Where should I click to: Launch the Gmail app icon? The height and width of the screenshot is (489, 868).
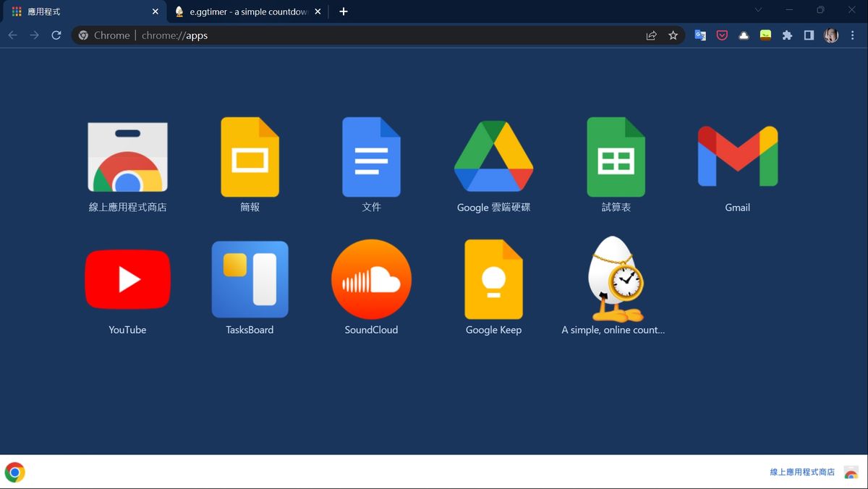737,157
